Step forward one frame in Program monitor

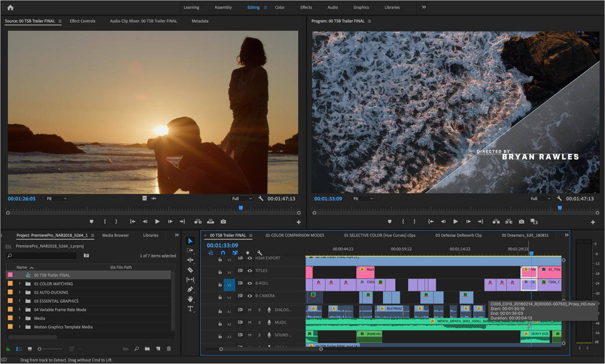[468, 221]
